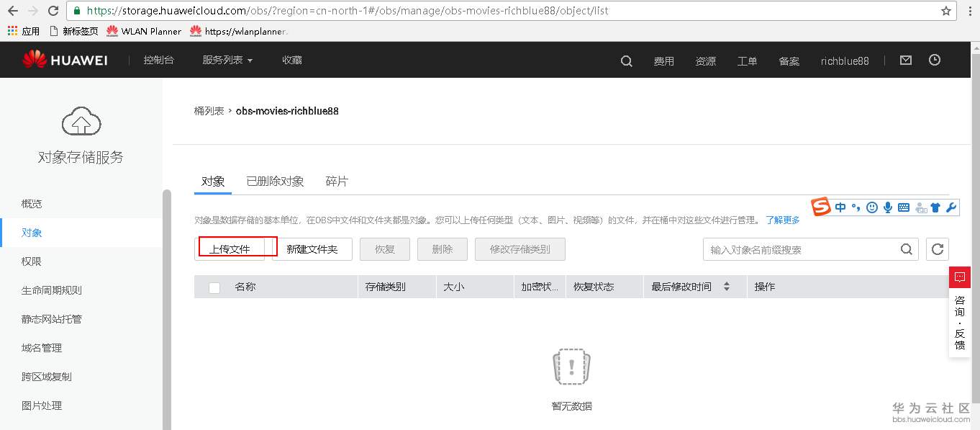Click the search icon in object search box

(906, 249)
